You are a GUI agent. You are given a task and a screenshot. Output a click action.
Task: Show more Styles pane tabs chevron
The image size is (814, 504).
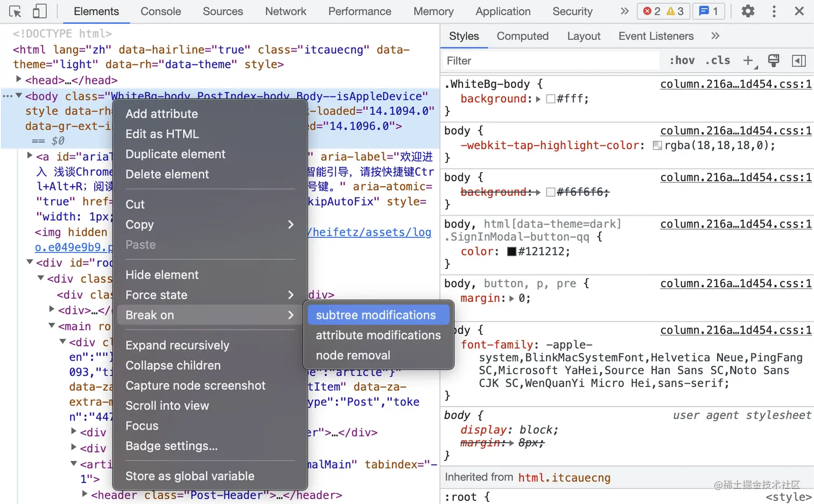click(715, 36)
